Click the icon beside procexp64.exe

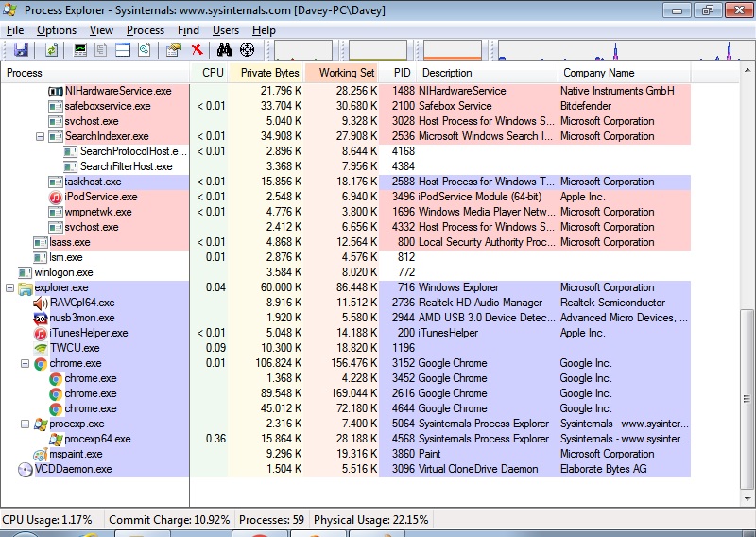pos(56,439)
